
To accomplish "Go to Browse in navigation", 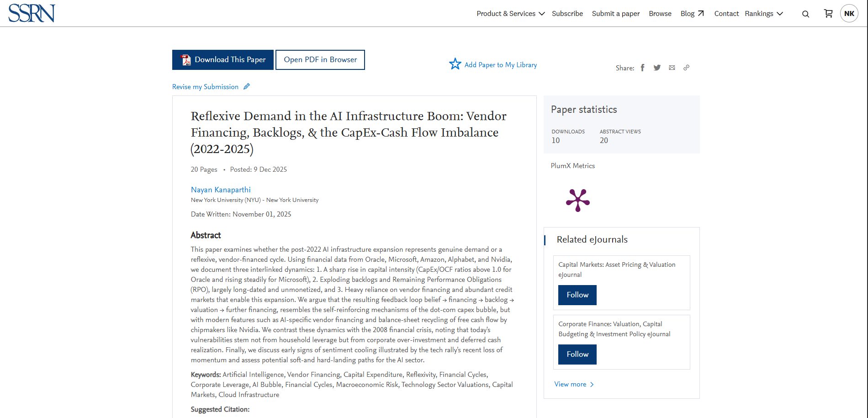I will click(x=660, y=14).
